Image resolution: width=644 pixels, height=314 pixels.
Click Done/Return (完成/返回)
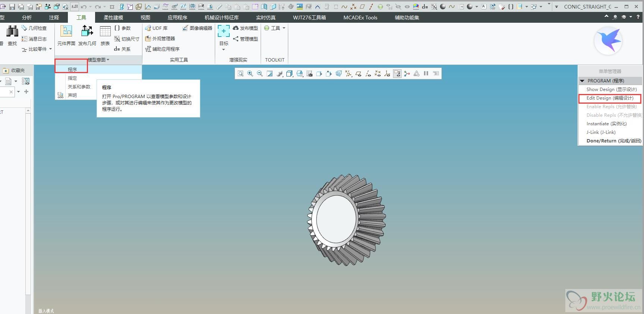coord(614,141)
